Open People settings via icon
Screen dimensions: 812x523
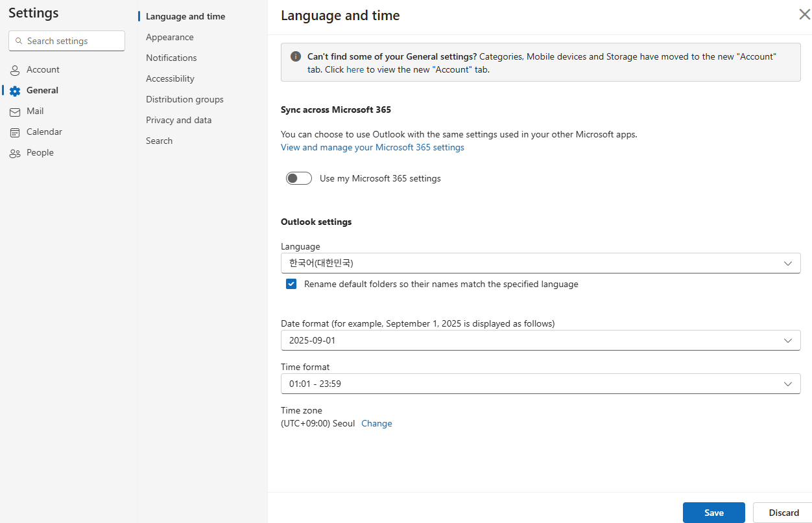[14, 152]
